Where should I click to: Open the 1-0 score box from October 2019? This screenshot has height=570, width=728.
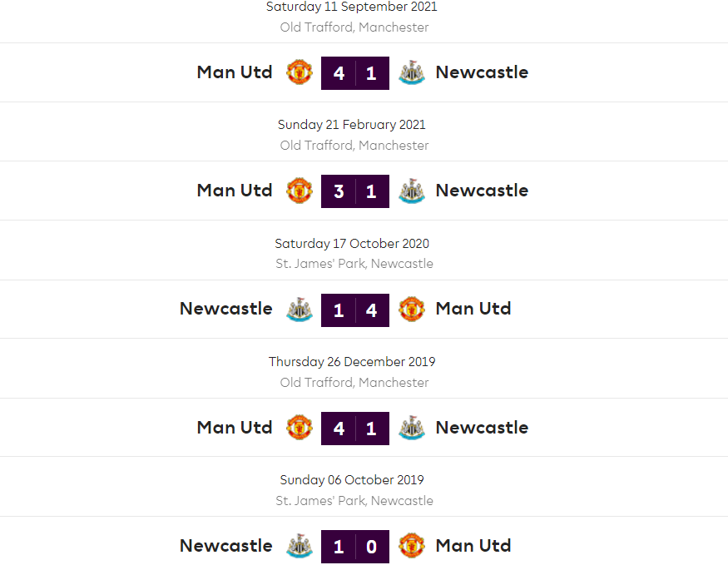[x=355, y=547]
